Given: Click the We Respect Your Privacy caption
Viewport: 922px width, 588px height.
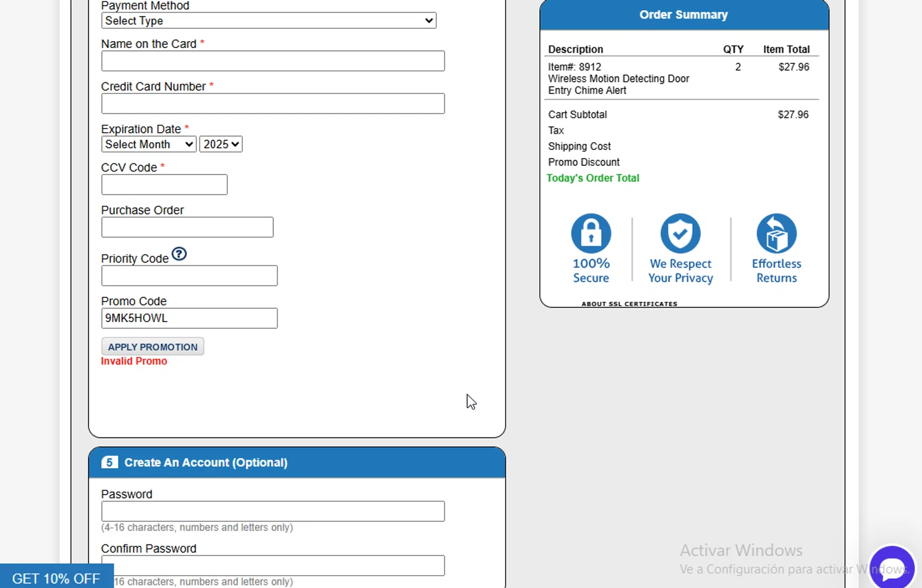Looking at the screenshot, I should pos(680,270).
